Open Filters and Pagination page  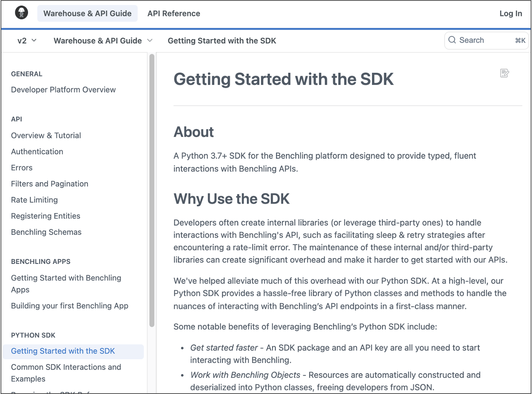tap(50, 184)
